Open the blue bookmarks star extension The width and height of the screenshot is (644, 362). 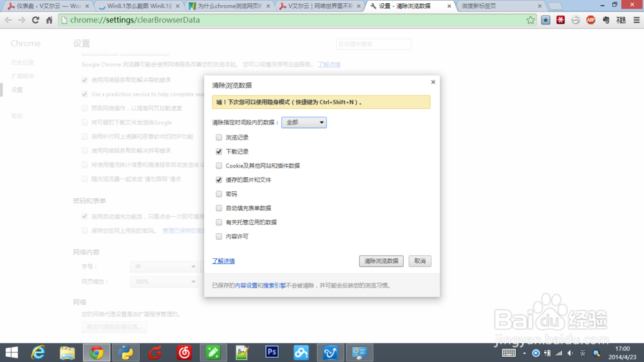click(x=545, y=20)
